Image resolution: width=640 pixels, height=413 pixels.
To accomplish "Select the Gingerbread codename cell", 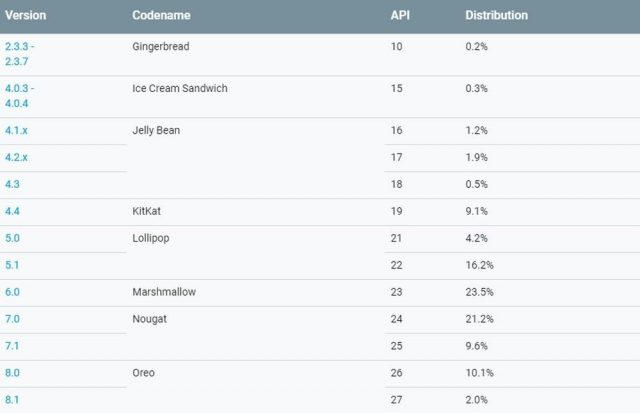I will pyautogui.click(x=160, y=47).
